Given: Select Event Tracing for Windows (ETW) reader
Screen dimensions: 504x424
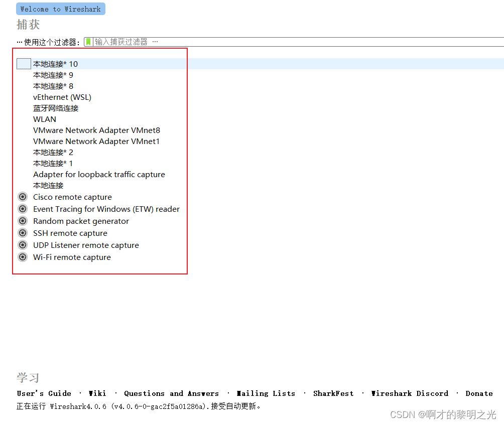Looking at the screenshot, I should pos(106,209).
